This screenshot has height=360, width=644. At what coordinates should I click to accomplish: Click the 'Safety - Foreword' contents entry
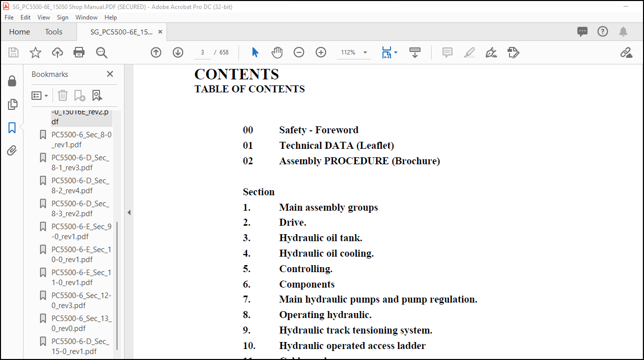point(319,130)
